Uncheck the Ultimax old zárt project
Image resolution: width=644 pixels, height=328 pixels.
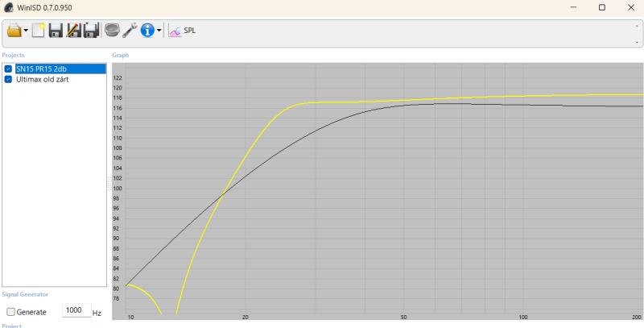(x=8, y=79)
